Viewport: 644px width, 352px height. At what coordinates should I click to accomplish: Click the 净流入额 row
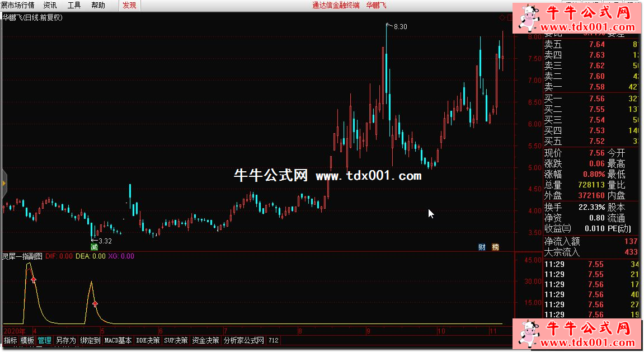click(591, 242)
